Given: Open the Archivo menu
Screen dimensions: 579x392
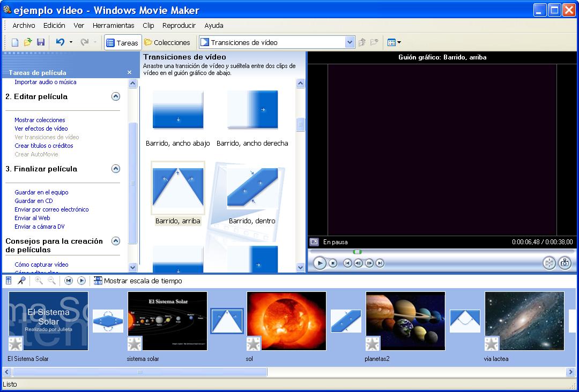Looking at the screenshot, I should 24,26.
